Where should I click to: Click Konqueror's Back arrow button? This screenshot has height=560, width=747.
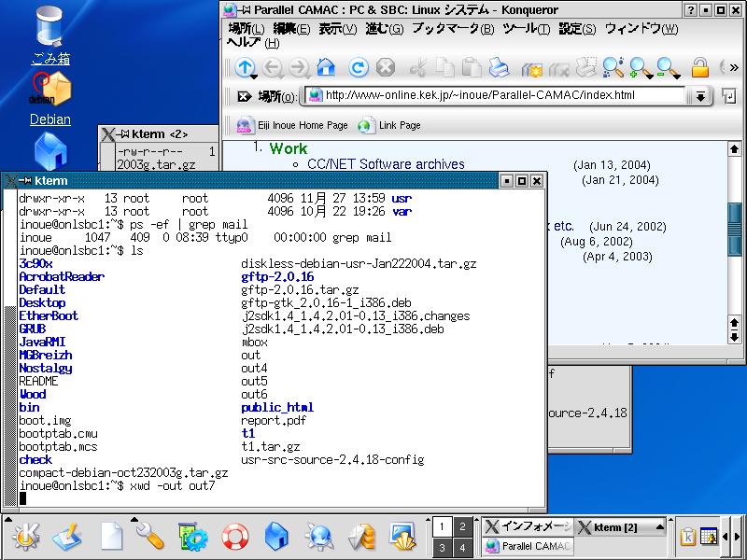[272, 67]
